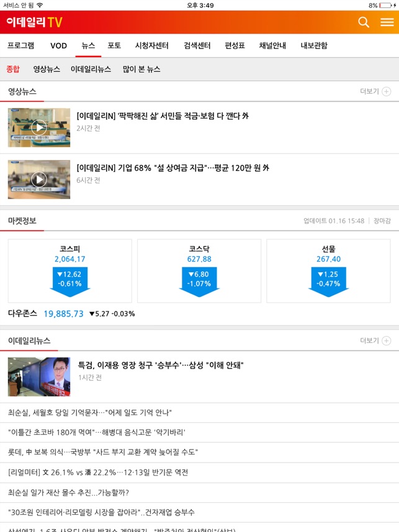
Task: Select the 영상뉴스 sub-tab
Action: point(47,69)
